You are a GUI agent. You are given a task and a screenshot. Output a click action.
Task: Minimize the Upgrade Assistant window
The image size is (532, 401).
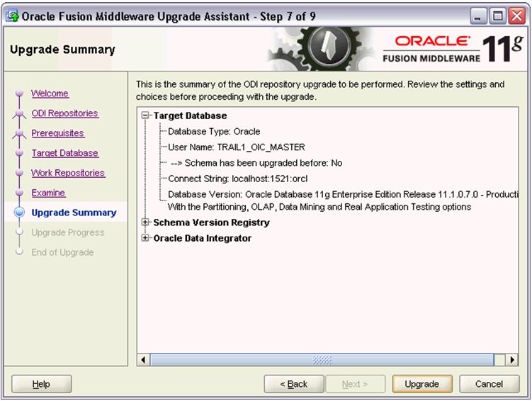477,16
